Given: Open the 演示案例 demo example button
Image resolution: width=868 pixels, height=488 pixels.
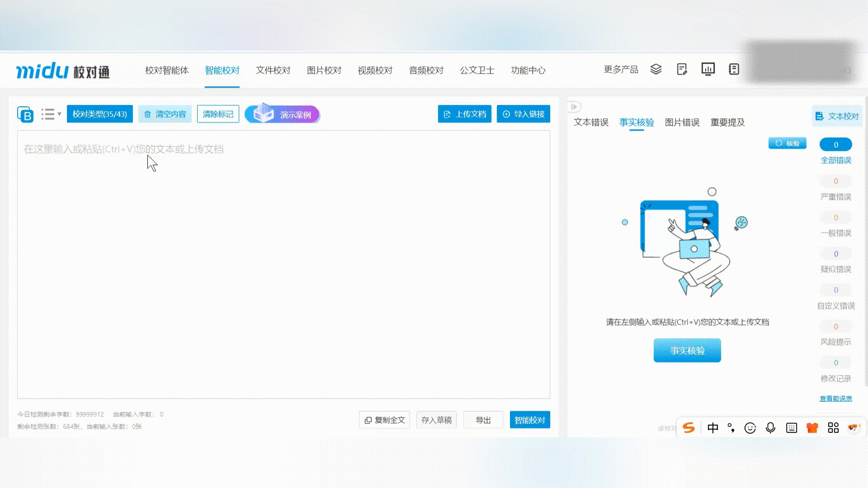Looking at the screenshot, I should [282, 114].
